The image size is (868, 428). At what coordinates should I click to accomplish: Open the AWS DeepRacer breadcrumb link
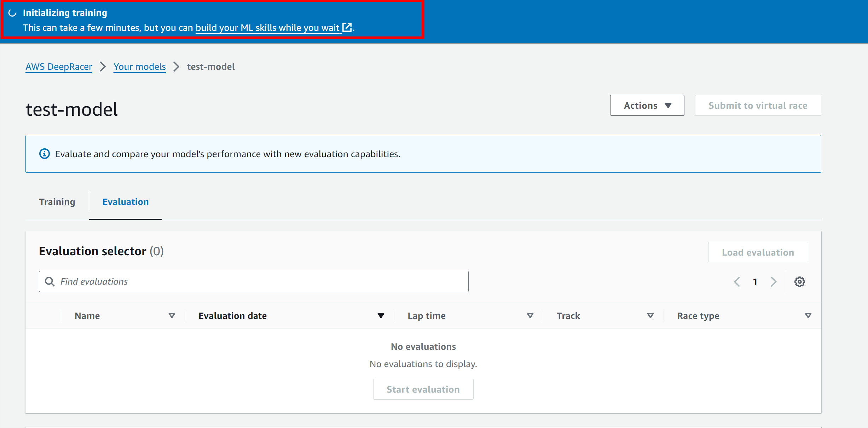(59, 67)
